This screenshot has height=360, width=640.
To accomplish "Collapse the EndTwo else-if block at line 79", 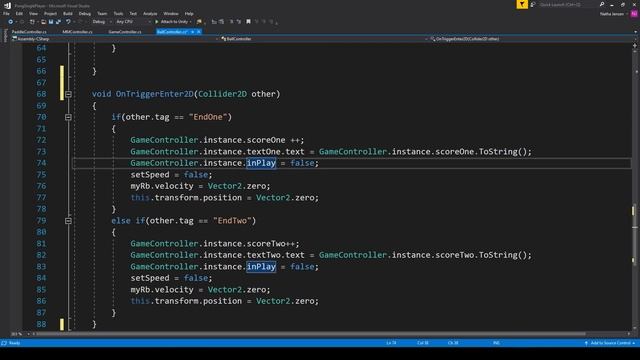I will [x=68, y=221].
